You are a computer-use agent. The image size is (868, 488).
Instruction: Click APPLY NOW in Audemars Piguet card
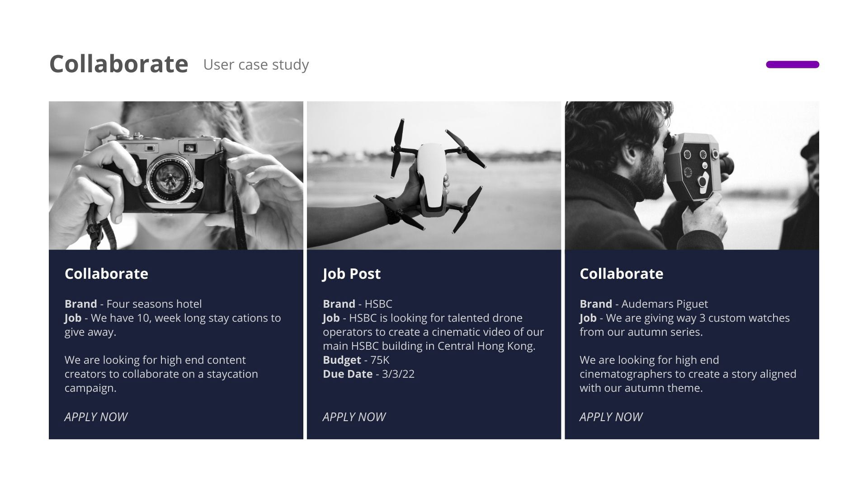coord(611,417)
